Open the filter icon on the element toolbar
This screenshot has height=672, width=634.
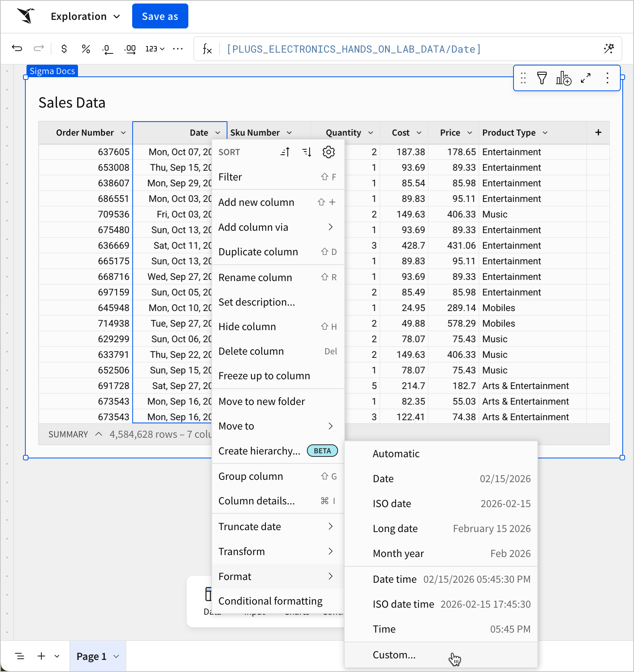tap(542, 78)
